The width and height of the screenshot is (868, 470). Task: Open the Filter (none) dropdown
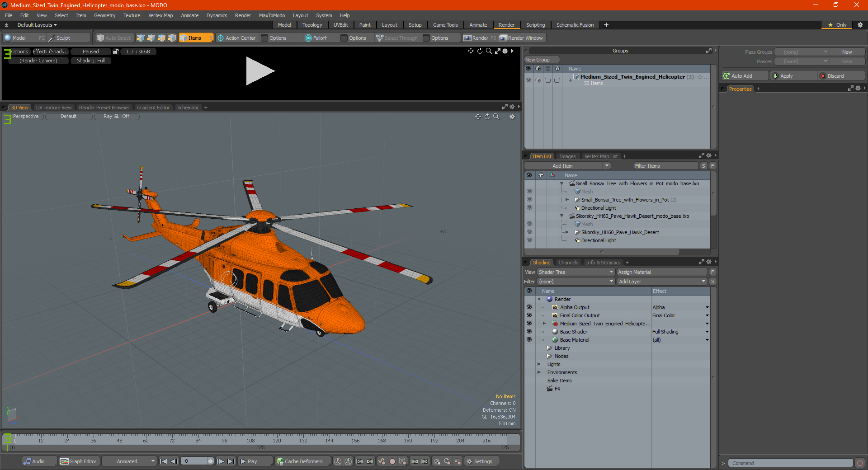576,282
